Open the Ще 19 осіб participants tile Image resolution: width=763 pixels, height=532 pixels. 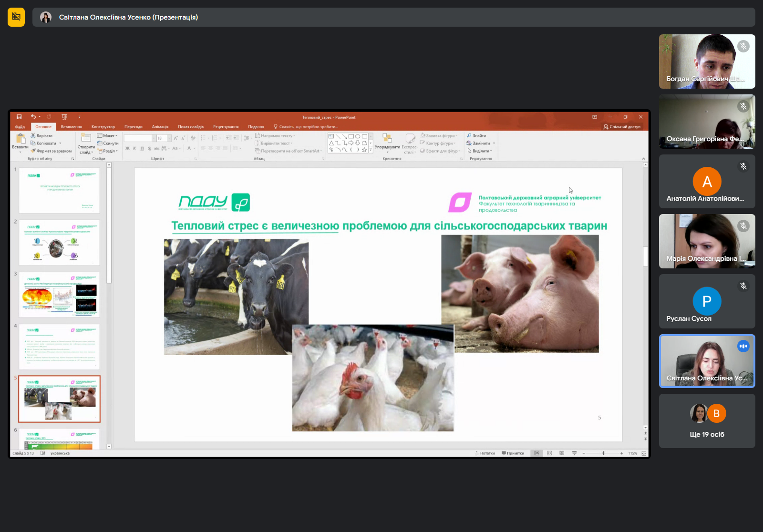[x=707, y=421]
